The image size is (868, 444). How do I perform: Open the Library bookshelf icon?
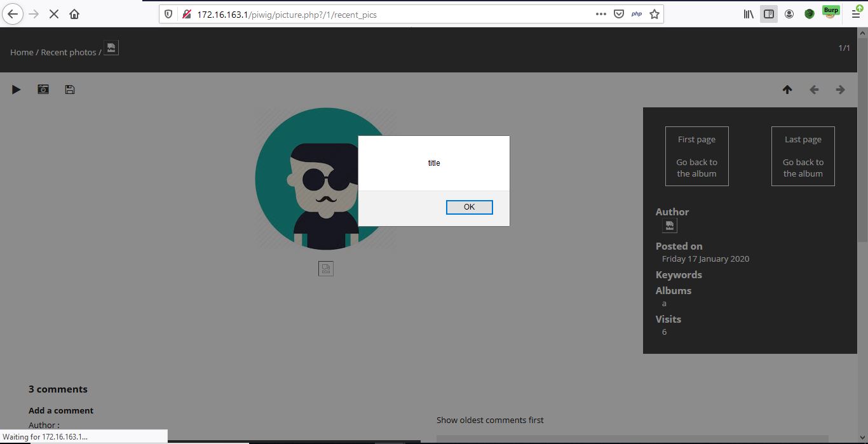point(749,14)
